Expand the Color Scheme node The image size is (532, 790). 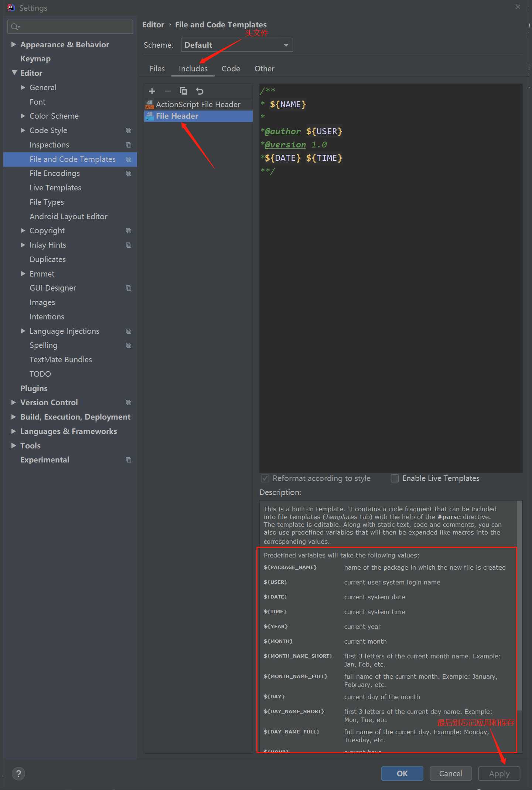click(23, 116)
